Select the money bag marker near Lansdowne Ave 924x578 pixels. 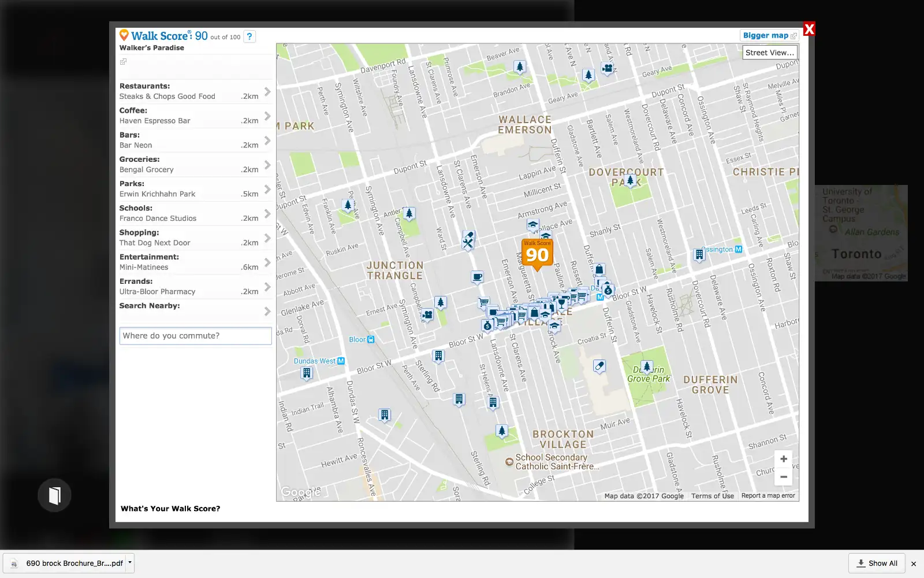487,326
